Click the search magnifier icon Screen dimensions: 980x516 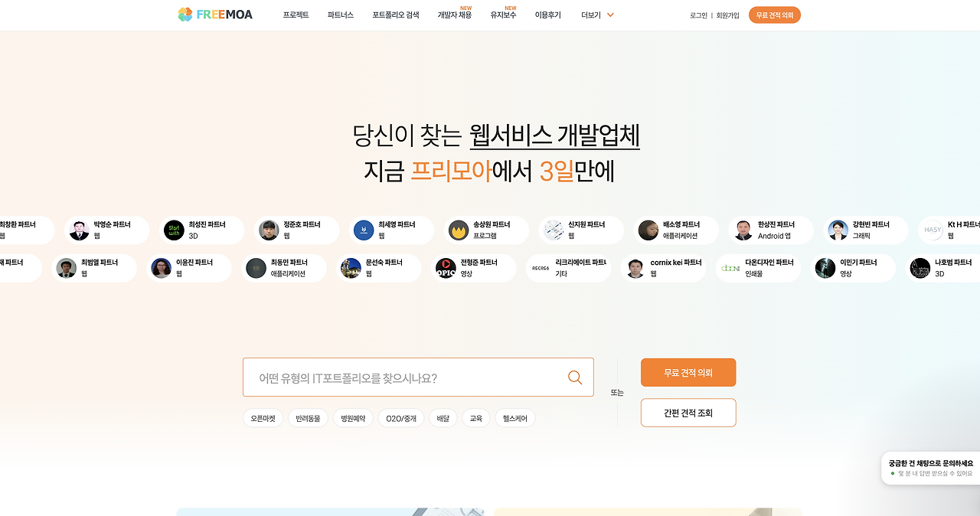pos(574,377)
